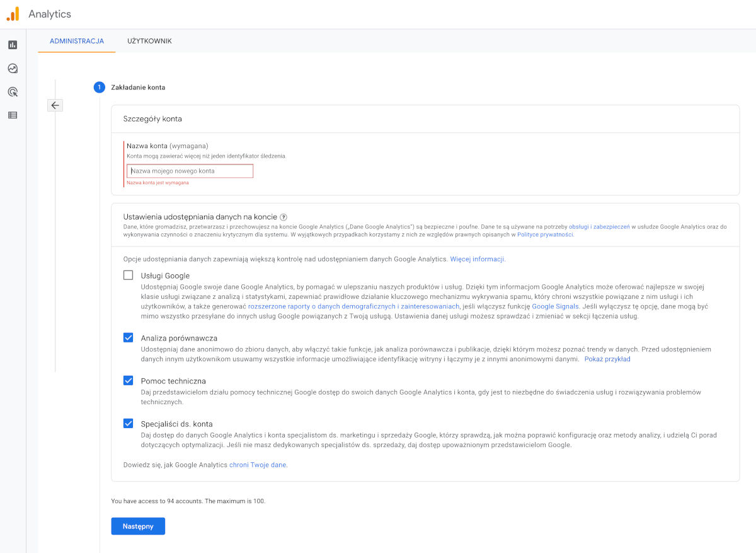
Task: Click the Pomoc techniczna label text
Action: (173, 381)
